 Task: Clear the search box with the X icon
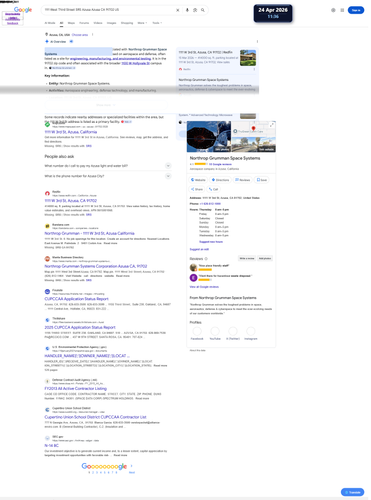tap(179, 10)
